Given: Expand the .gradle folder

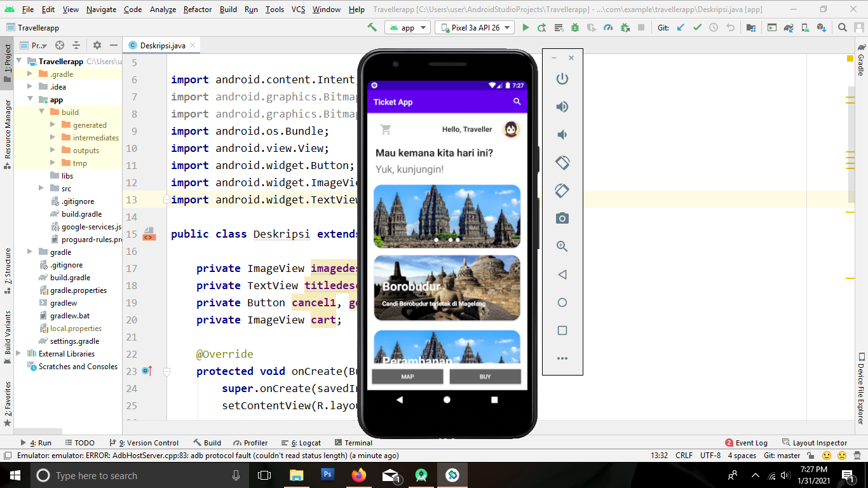Looking at the screenshot, I should 30,74.
